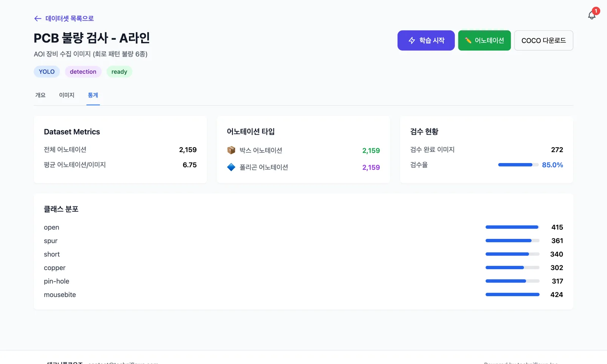
Task: Switch to the 이미지 tab
Action: pyautogui.click(x=67, y=95)
